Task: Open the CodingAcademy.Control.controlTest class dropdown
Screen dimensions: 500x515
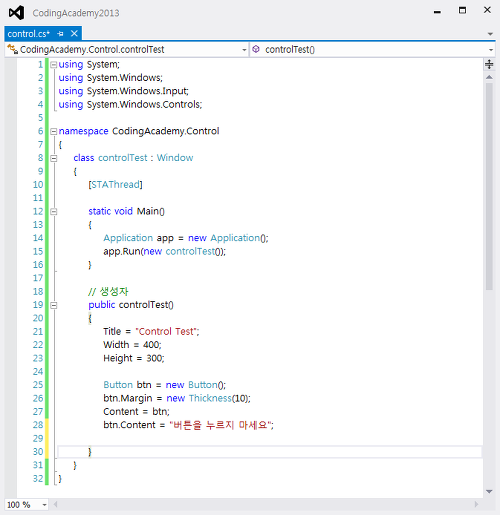Action: [244, 50]
